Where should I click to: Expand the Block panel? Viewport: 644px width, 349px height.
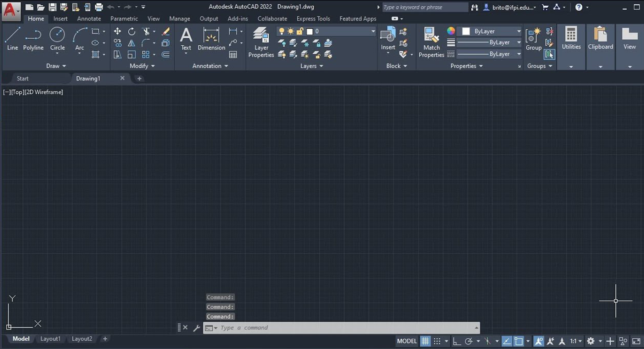click(397, 66)
